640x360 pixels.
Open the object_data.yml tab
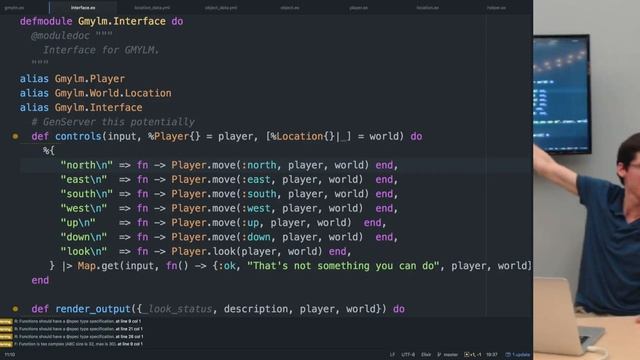tap(221, 8)
